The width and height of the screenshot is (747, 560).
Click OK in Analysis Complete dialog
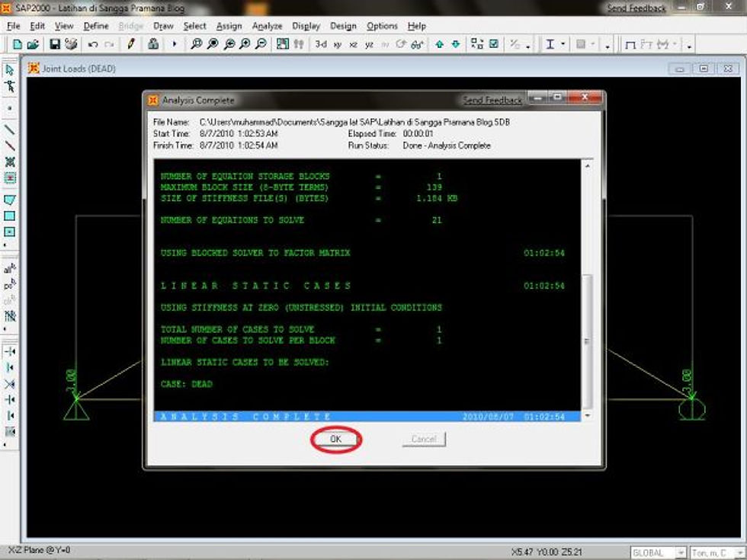click(336, 439)
